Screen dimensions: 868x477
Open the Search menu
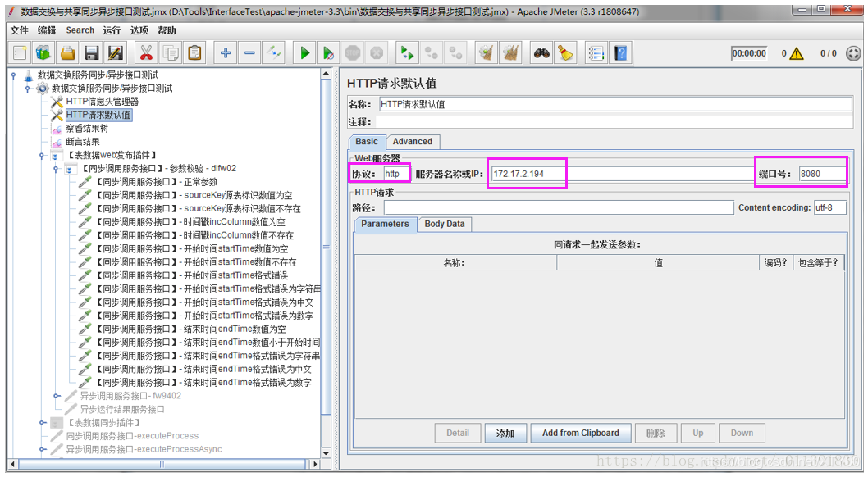pos(80,30)
